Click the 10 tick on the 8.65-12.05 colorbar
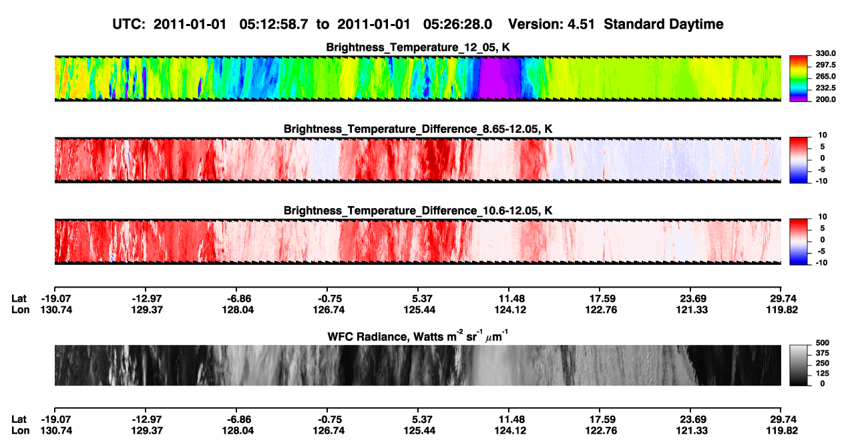The image size is (868, 445). tap(824, 135)
